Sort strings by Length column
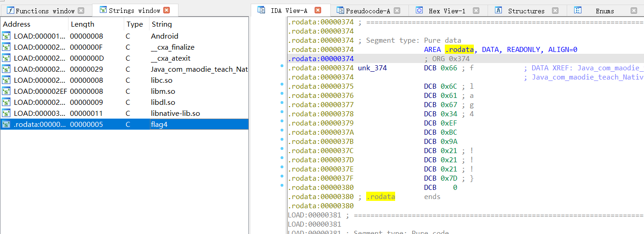Viewport: 644px width, 234px height. 96,24
